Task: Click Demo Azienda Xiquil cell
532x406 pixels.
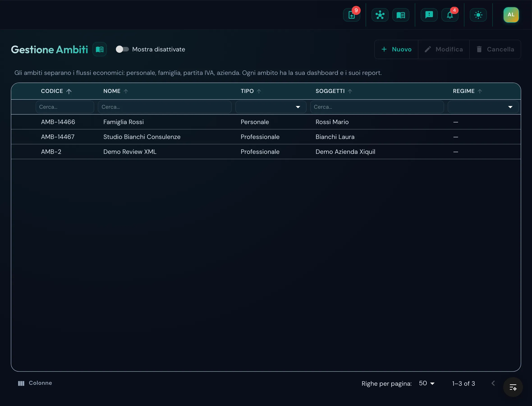Action: (345, 152)
